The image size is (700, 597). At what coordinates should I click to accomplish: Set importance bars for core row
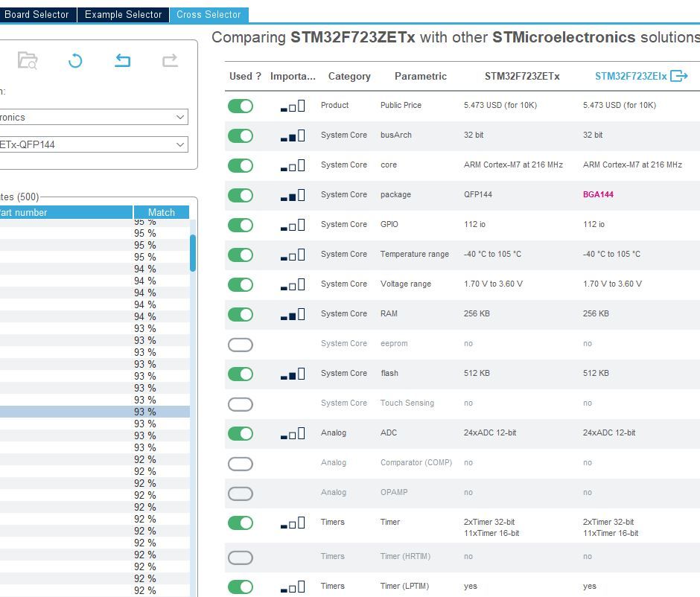293,165
